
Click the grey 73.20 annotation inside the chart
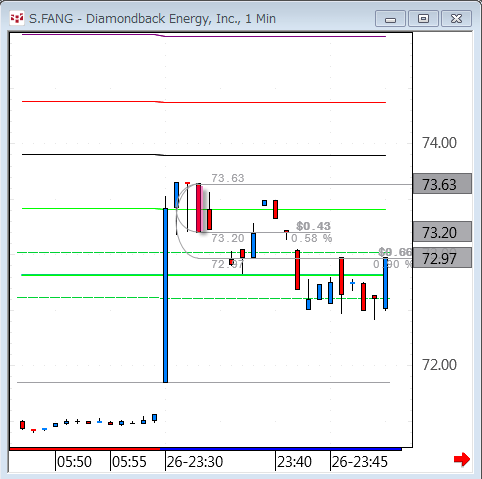coord(228,238)
